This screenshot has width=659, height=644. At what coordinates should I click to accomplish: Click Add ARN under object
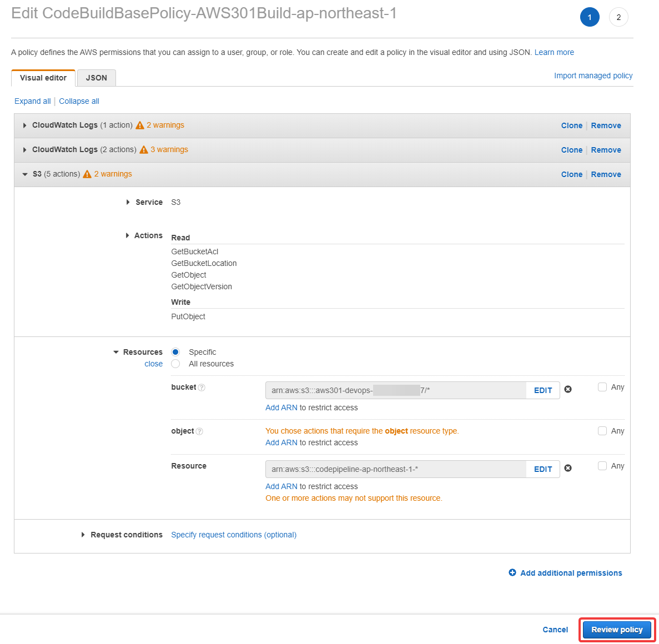pyautogui.click(x=281, y=442)
